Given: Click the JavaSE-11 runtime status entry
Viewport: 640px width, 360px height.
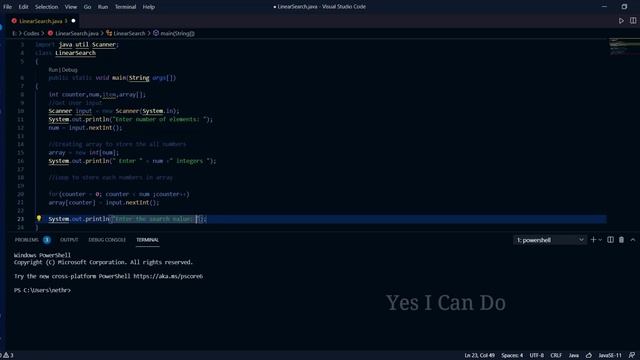Looking at the screenshot, I should 610,356.
